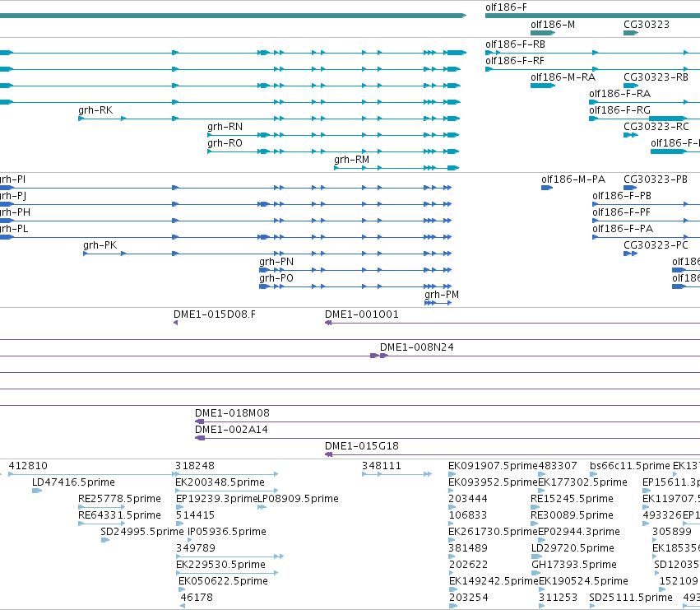
Task: Open DME1-008N24 clone label
Action: tap(416, 347)
